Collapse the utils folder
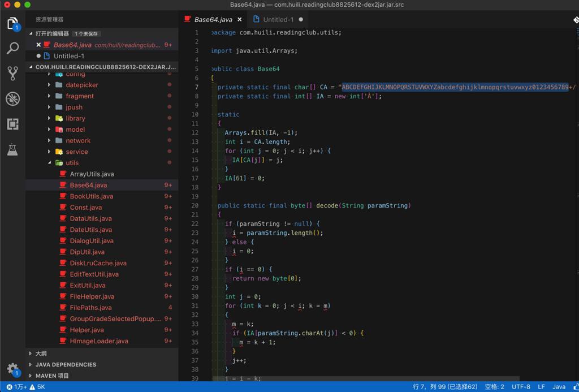The image size is (579, 392). [x=72, y=163]
